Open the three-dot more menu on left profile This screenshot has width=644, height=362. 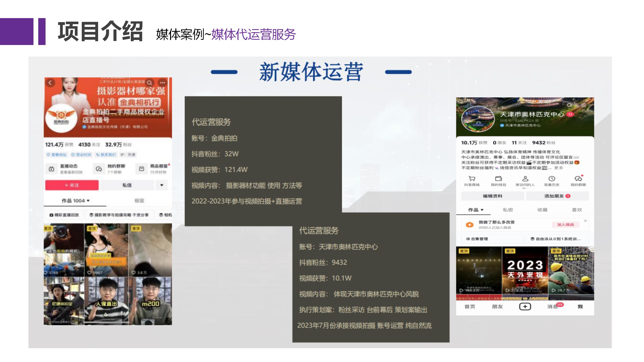click(162, 82)
